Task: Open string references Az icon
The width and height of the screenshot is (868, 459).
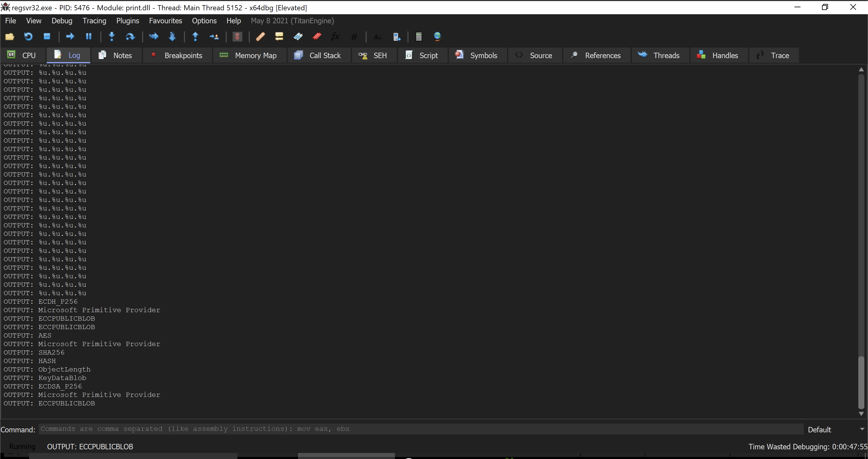Action: [377, 36]
